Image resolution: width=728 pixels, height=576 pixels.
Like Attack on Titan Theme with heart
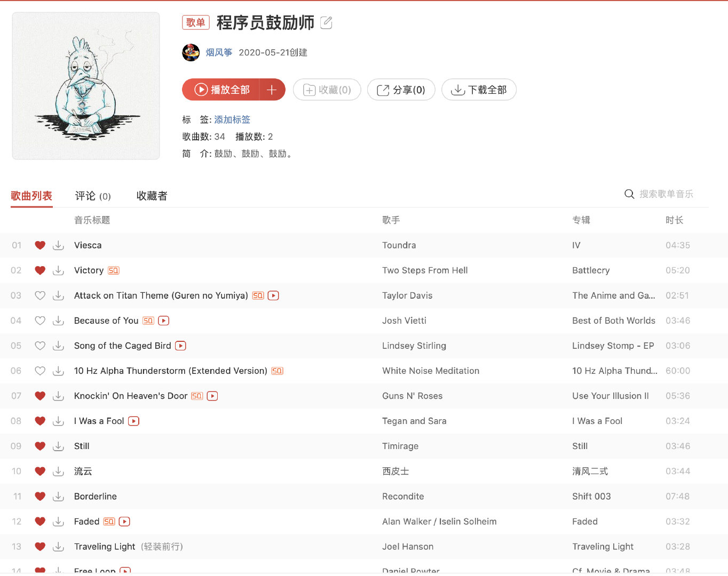click(40, 295)
